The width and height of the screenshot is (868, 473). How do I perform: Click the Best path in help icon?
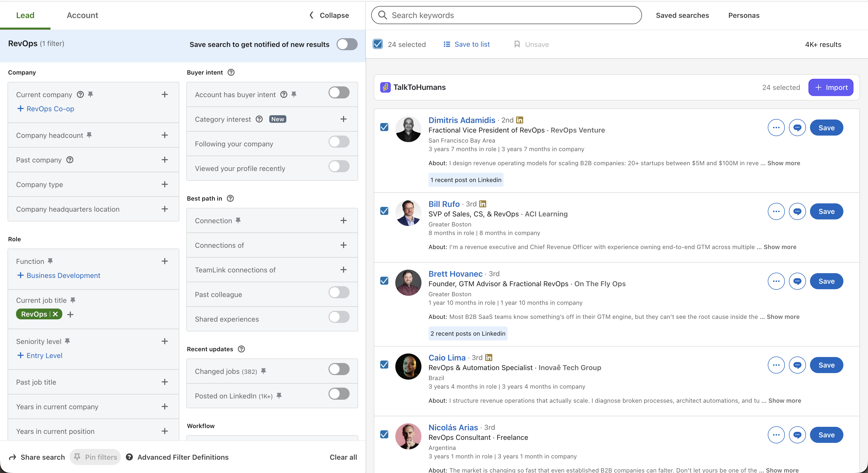(230, 198)
